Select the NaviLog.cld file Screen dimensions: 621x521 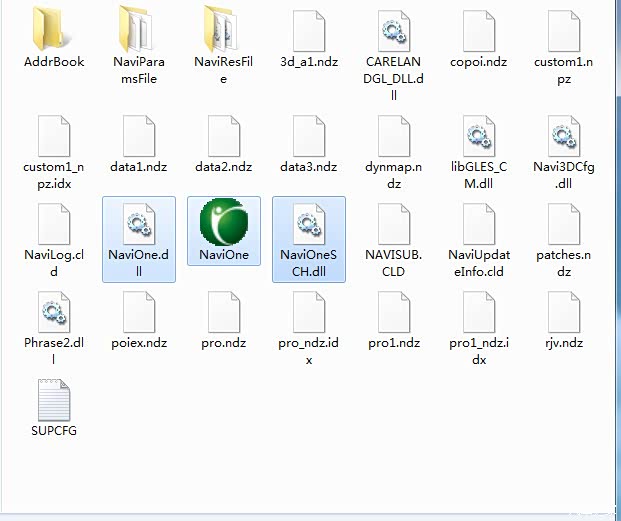point(54,223)
